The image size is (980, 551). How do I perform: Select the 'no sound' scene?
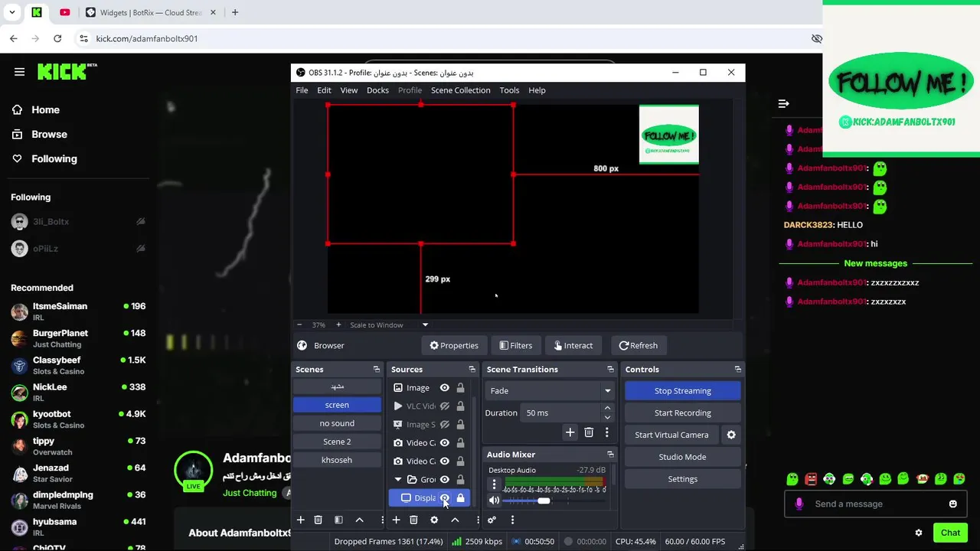(x=337, y=423)
